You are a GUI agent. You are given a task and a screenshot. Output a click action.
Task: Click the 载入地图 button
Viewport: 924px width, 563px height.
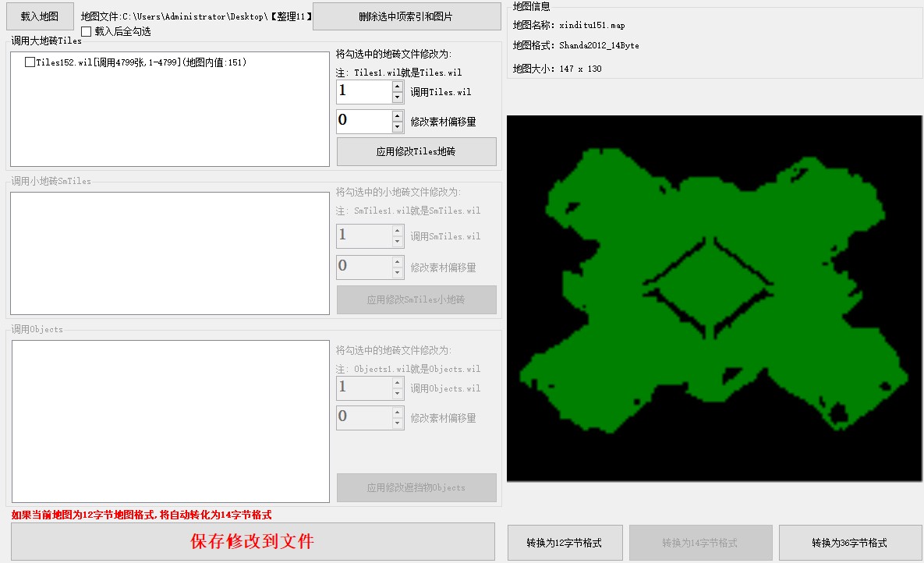tap(40, 16)
